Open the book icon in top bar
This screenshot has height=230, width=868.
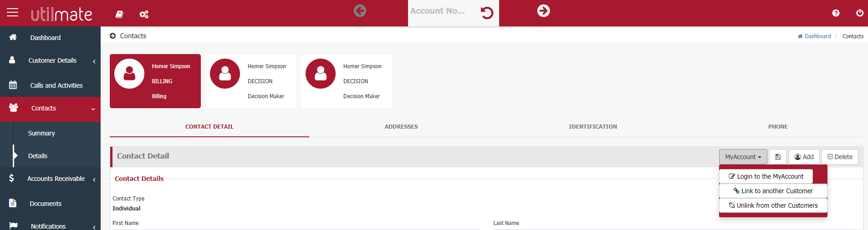click(119, 14)
